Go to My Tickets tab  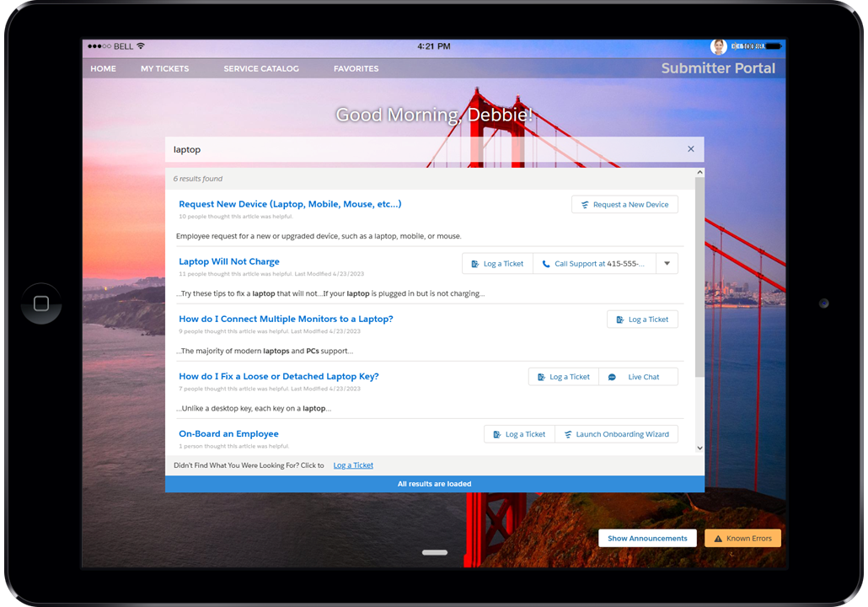tap(164, 69)
